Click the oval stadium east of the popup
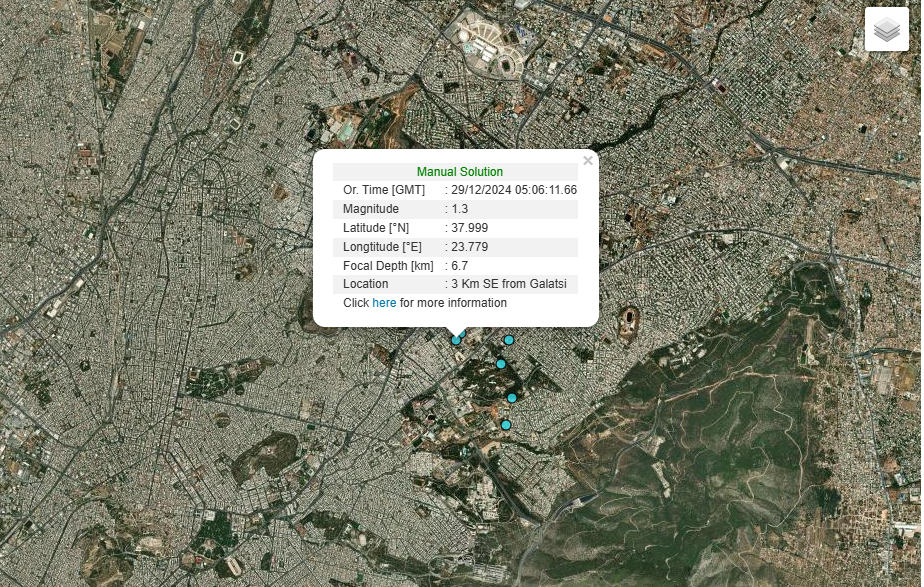The image size is (924, 587). click(x=630, y=323)
